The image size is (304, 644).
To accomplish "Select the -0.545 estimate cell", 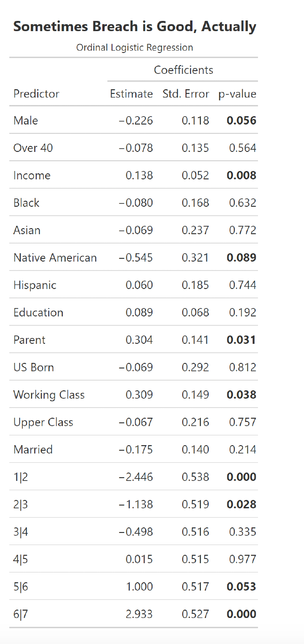I will 136,258.
